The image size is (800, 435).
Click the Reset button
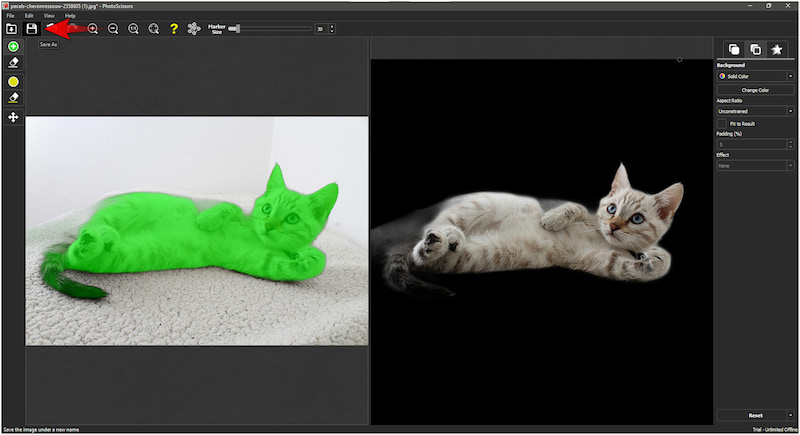[x=756, y=415]
